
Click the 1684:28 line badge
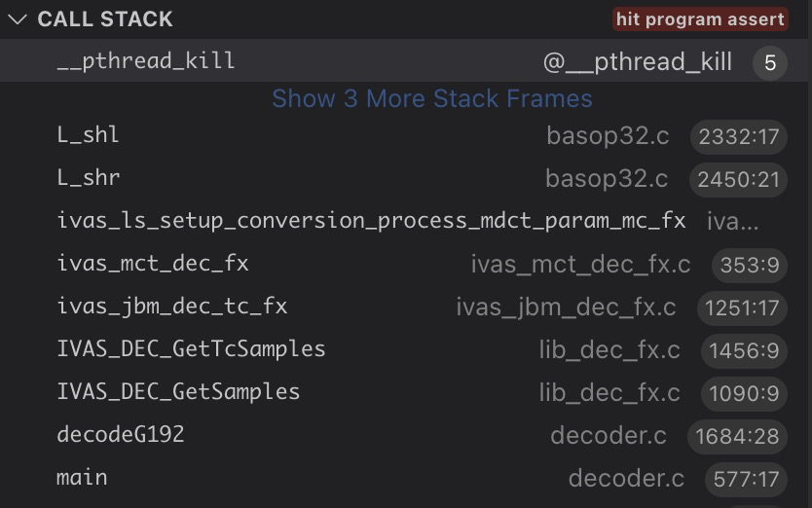point(737,437)
